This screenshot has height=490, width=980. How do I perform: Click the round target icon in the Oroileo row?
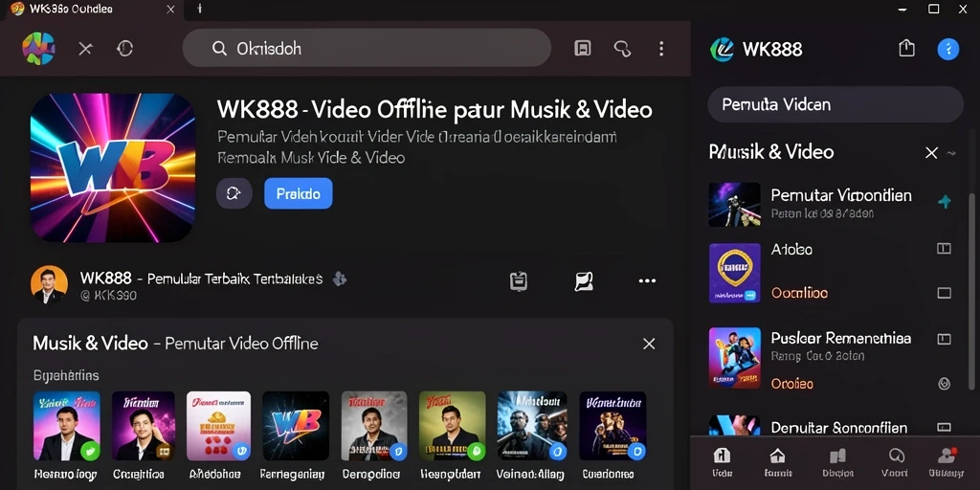(x=945, y=383)
